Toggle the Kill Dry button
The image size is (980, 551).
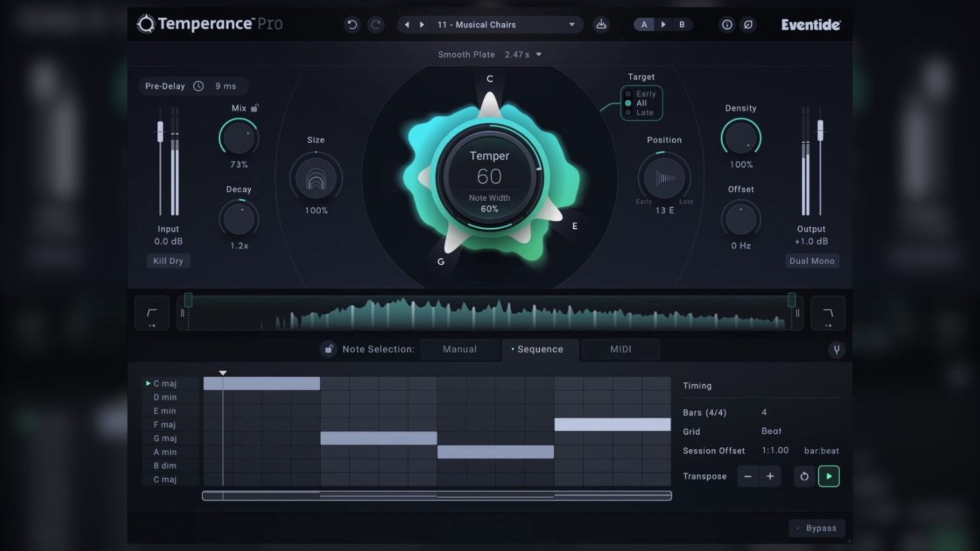(168, 261)
